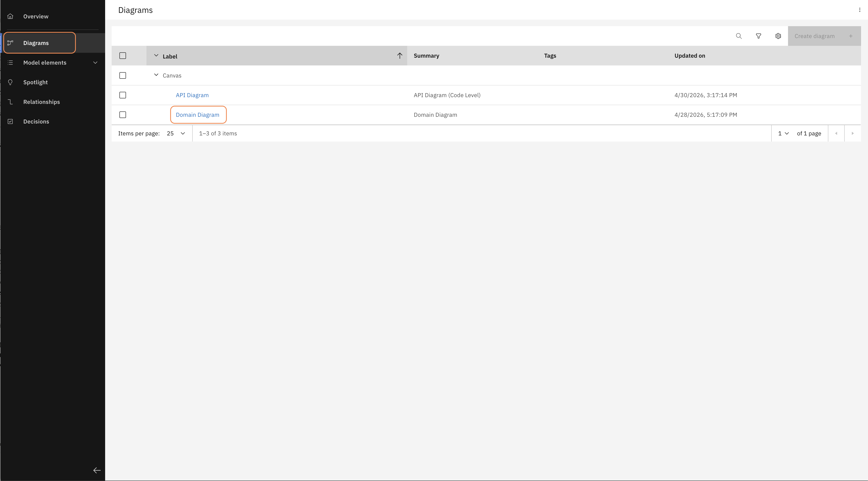868x481 pixels.
Task: Collapse the Canvas group chevron
Action: click(x=156, y=75)
